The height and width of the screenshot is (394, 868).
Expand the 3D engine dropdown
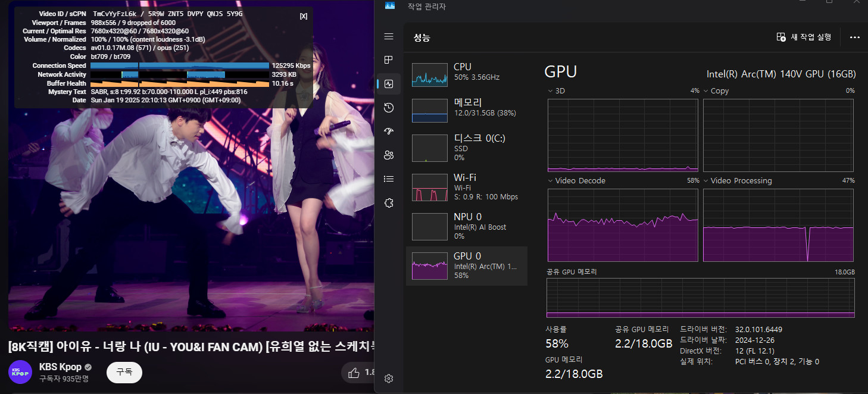click(550, 91)
